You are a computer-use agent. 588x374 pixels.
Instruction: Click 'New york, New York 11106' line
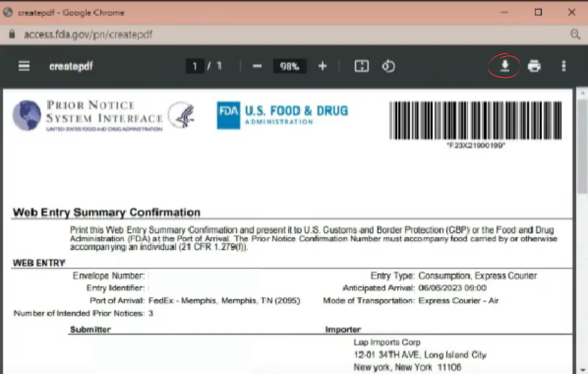[407, 367]
